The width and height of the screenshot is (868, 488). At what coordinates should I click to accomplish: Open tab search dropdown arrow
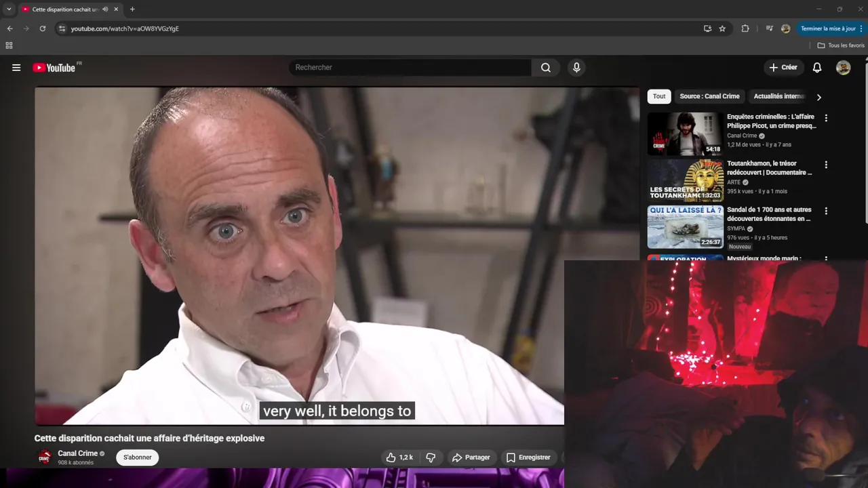coord(9,9)
